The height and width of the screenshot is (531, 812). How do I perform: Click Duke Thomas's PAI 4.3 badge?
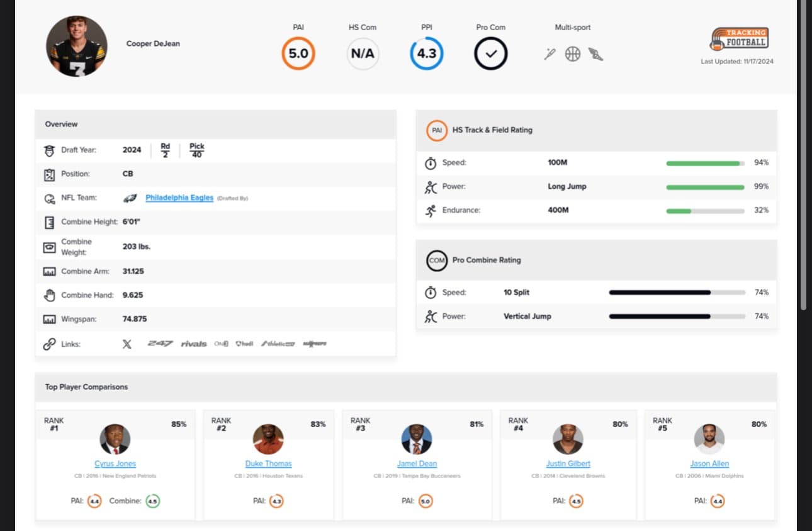point(276,501)
